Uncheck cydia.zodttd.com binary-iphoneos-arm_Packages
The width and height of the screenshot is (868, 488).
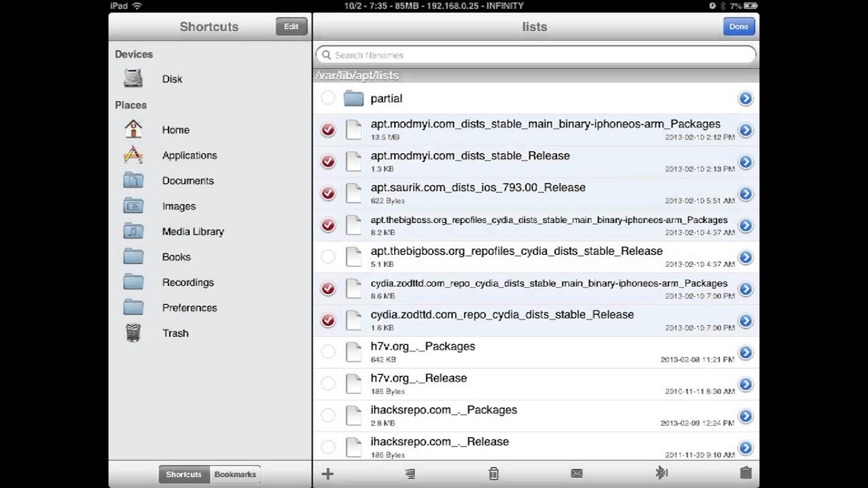[x=328, y=289]
